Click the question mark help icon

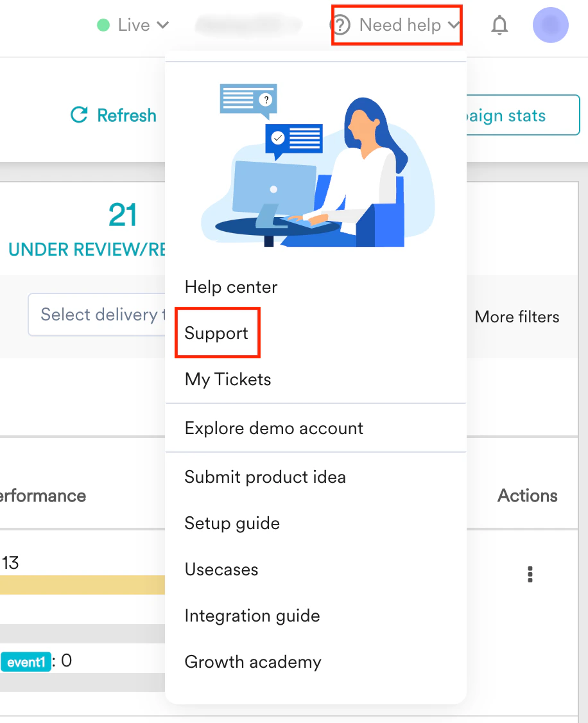[x=341, y=25]
